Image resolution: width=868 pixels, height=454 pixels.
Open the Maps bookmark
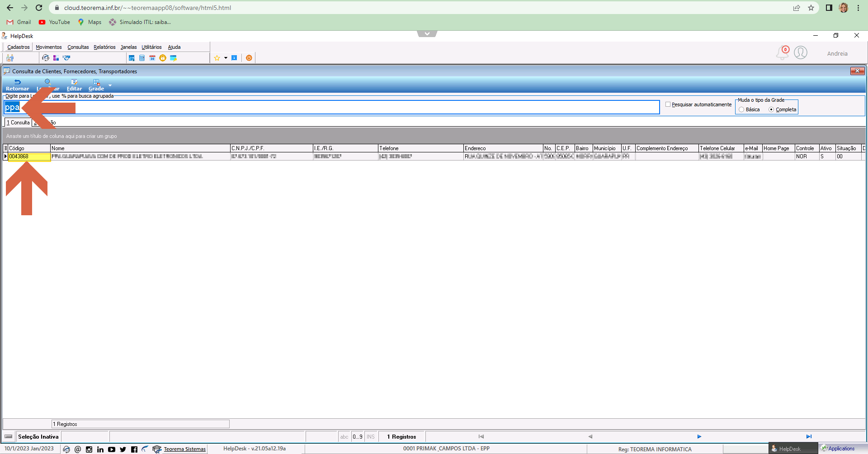(x=90, y=22)
